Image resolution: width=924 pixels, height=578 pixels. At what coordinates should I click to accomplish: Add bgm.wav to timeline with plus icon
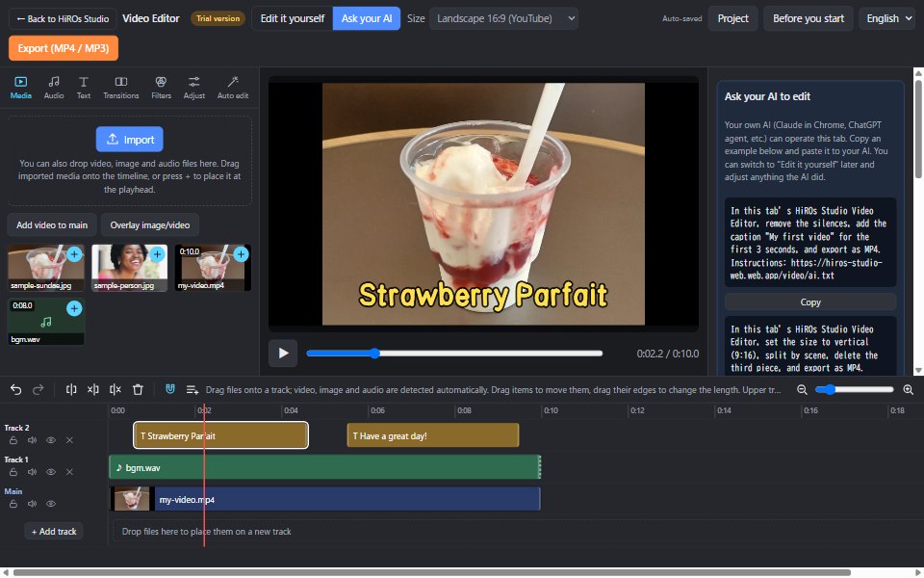(74, 308)
